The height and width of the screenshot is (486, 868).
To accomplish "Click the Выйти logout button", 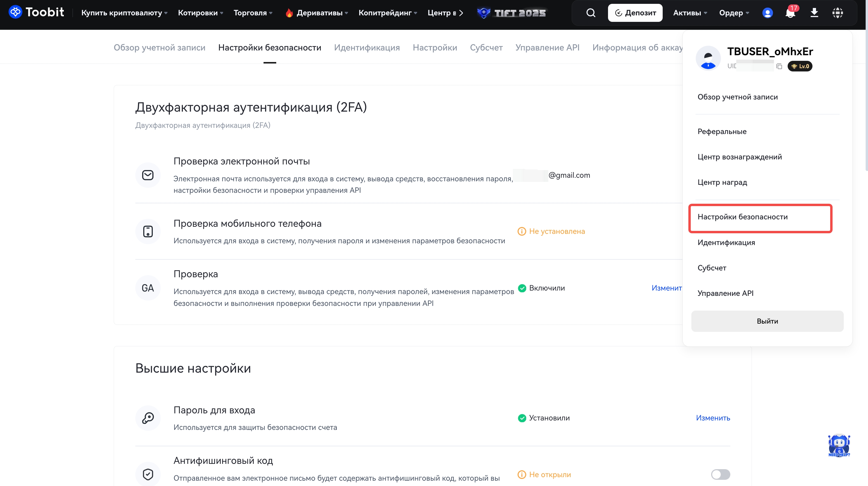I will (x=767, y=321).
